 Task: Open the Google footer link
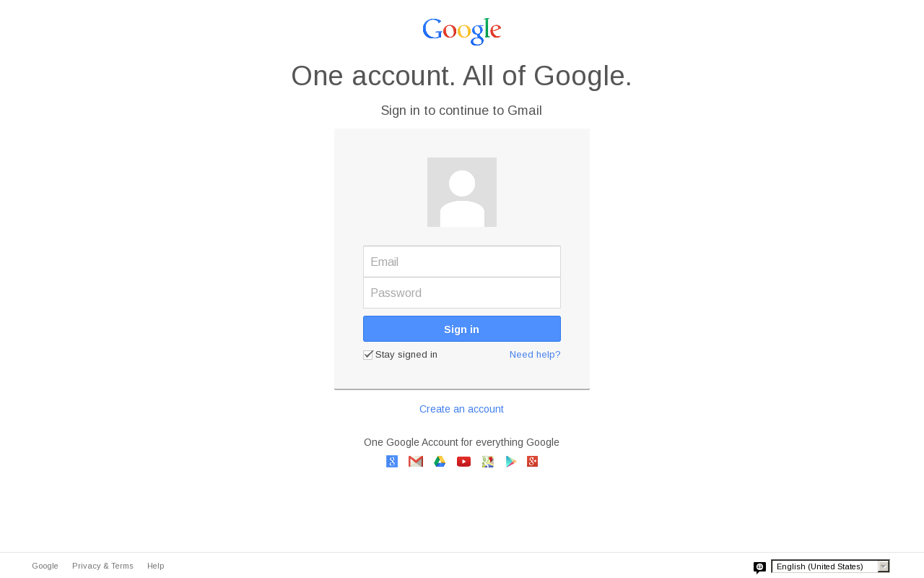(45, 566)
